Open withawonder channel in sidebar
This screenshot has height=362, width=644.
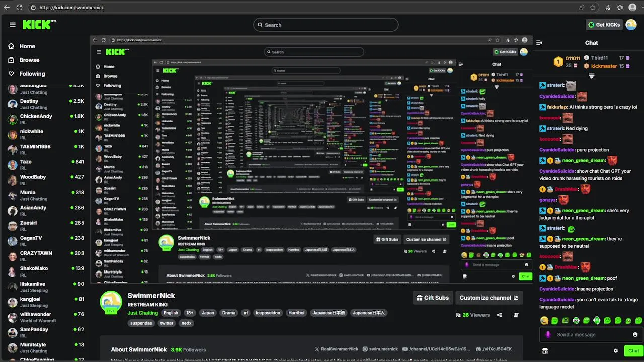pyautogui.click(x=45, y=317)
